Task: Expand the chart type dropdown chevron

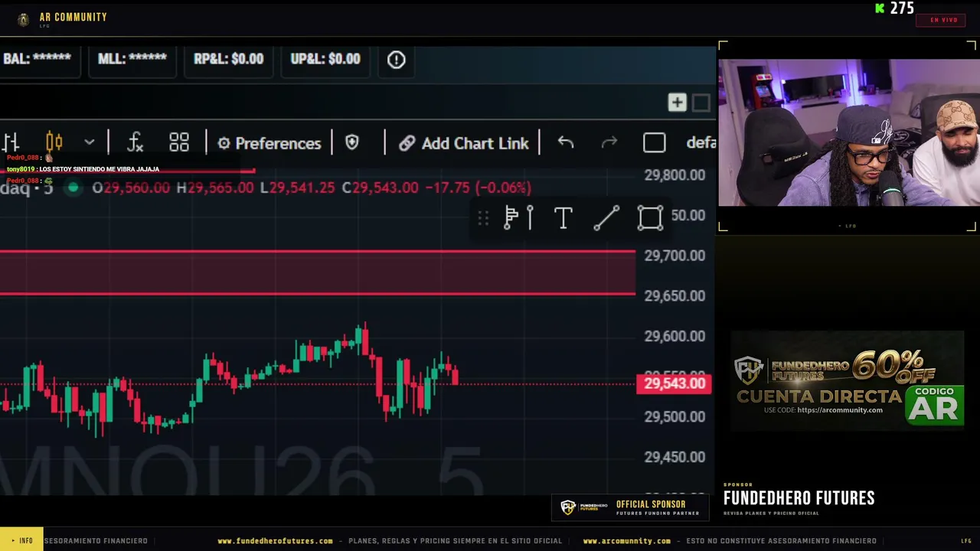Action: click(90, 142)
